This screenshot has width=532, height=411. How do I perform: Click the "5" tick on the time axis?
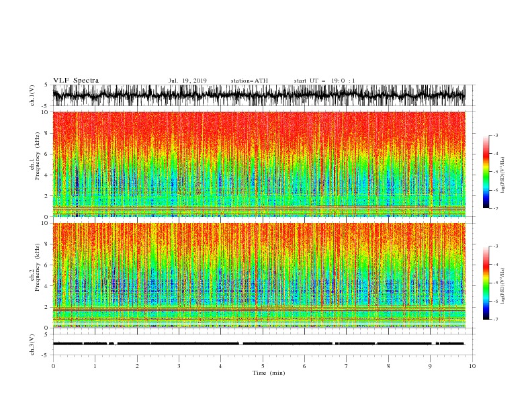(x=263, y=366)
